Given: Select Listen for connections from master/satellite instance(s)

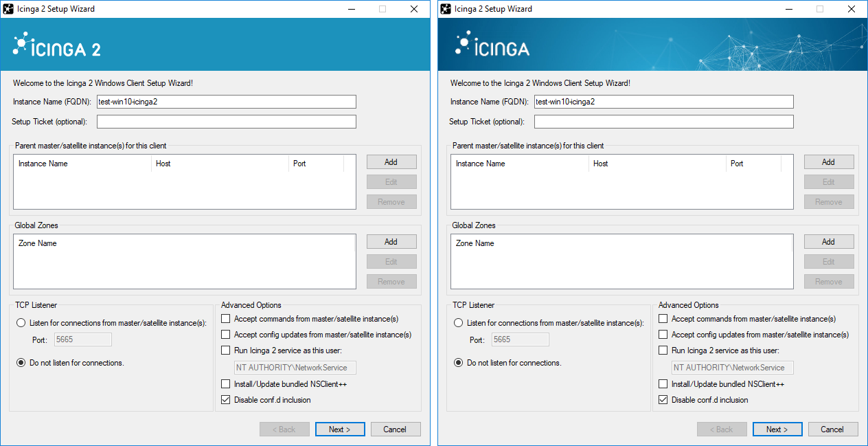Looking at the screenshot, I should pos(21,324).
